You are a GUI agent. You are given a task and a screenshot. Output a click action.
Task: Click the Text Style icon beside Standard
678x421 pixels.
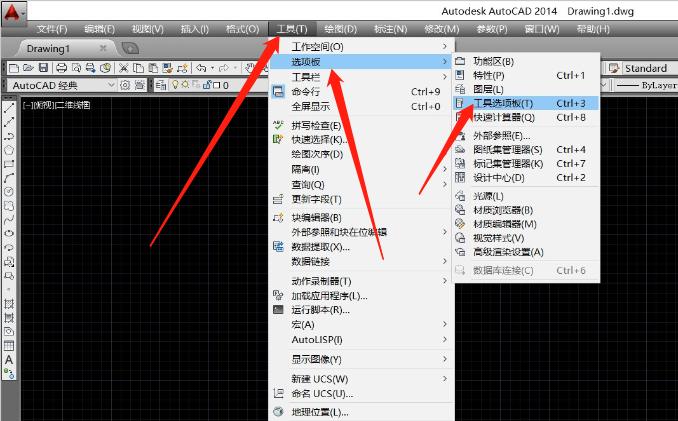[614, 68]
